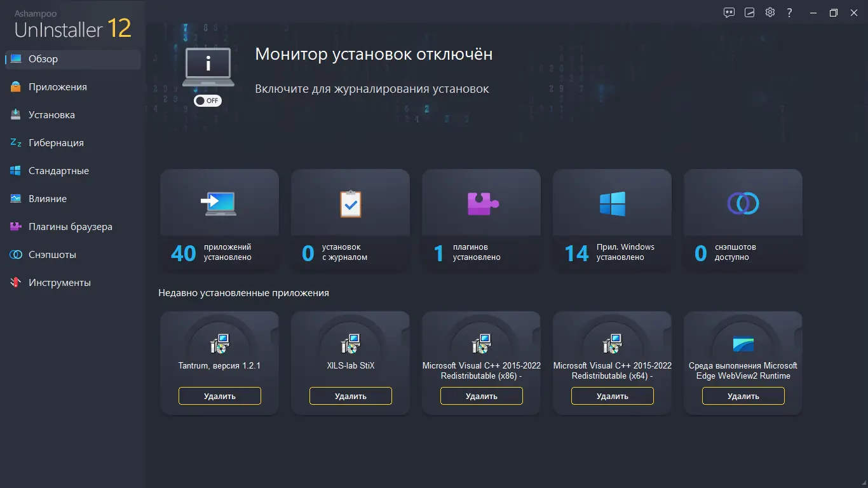Click Удалить under XILS-lab StiX
This screenshot has width=868, height=488.
tap(351, 396)
